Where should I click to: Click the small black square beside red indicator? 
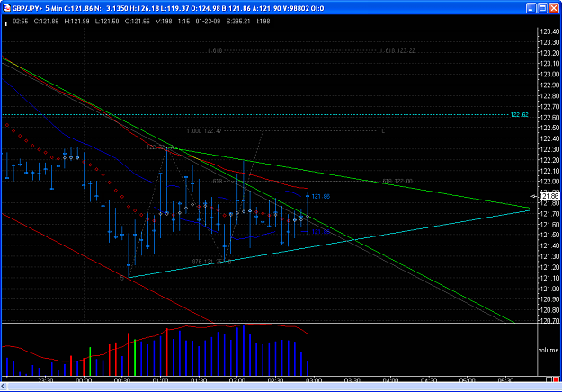click(x=549, y=379)
